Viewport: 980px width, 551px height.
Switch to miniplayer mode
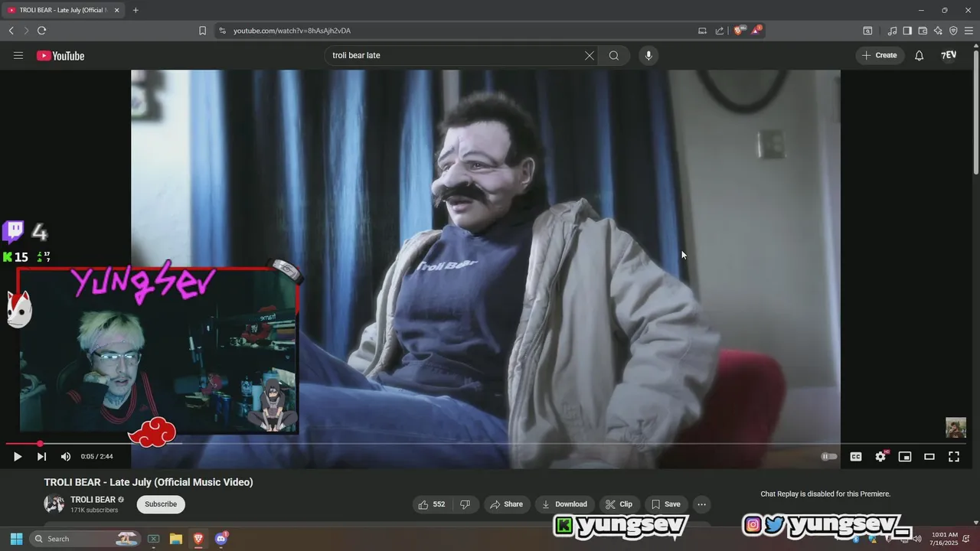[x=905, y=456]
